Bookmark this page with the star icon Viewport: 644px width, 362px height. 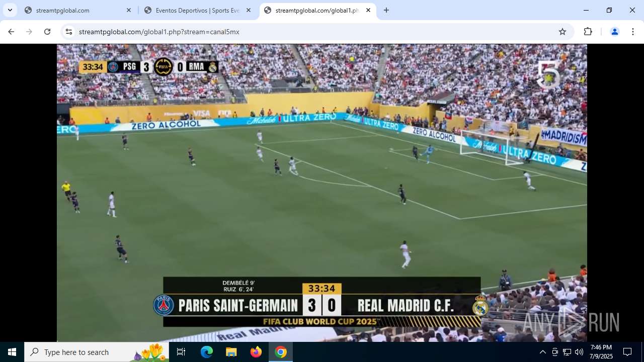coord(562,32)
